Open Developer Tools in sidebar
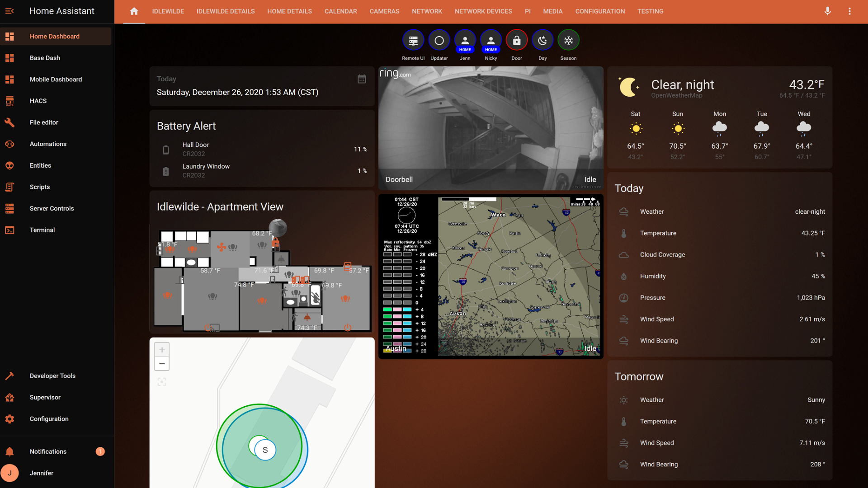Image resolution: width=868 pixels, height=488 pixels. coord(52,376)
